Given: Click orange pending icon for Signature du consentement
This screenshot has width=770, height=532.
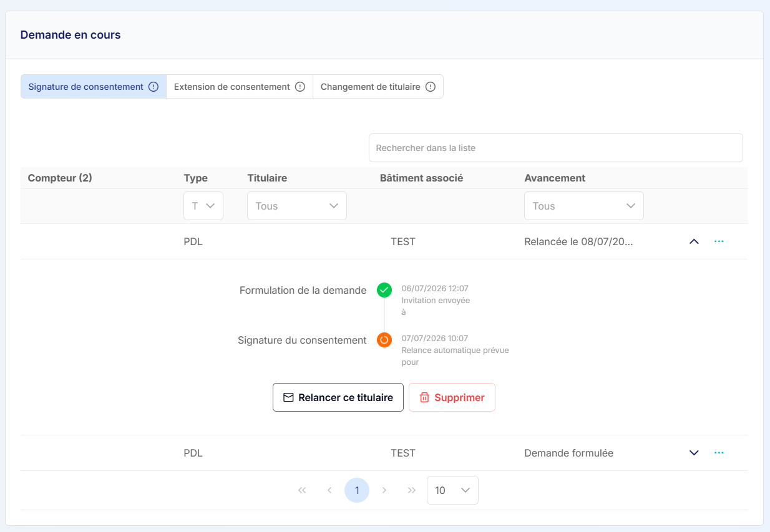Looking at the screenshot, I should point(384,340).
